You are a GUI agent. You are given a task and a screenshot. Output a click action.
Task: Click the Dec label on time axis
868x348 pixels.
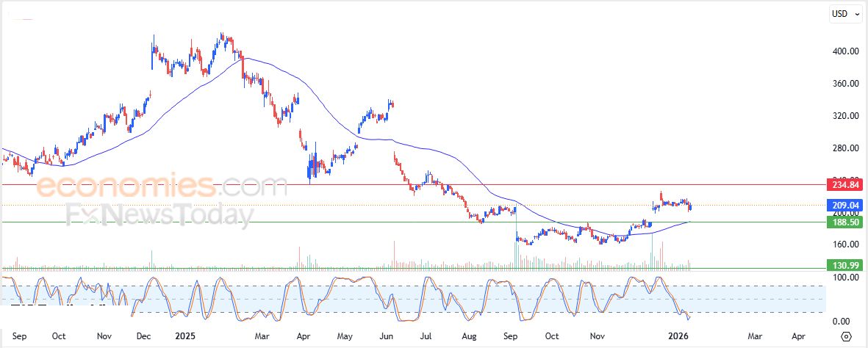click(x=143, y=336)
